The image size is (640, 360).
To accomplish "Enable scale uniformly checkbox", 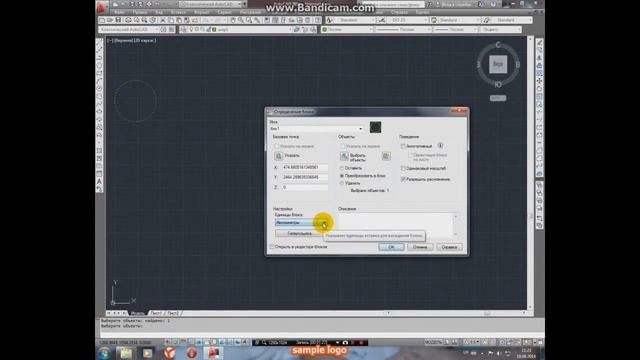I will pos(403,168).
